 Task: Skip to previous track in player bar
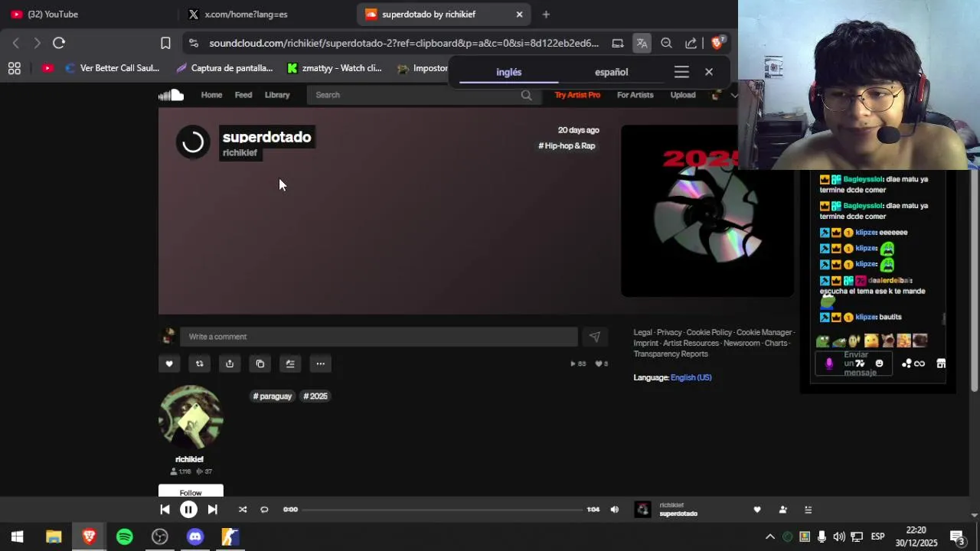click(165, 510)
